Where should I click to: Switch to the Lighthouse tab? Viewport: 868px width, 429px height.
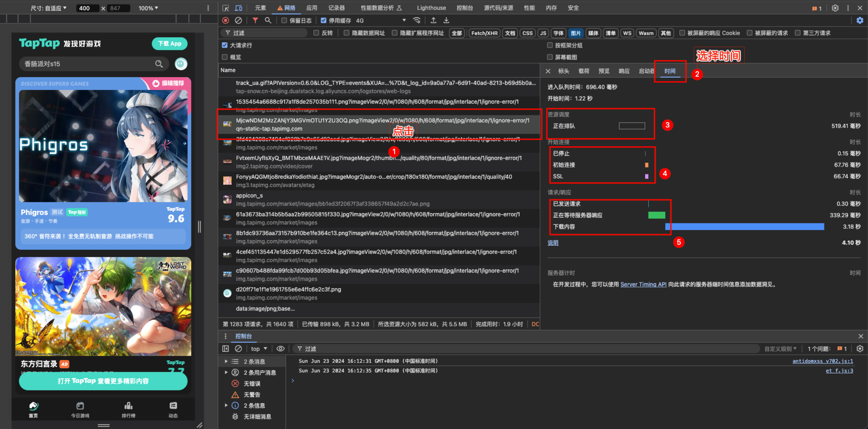pyautogui.click(x=431, y=8)
